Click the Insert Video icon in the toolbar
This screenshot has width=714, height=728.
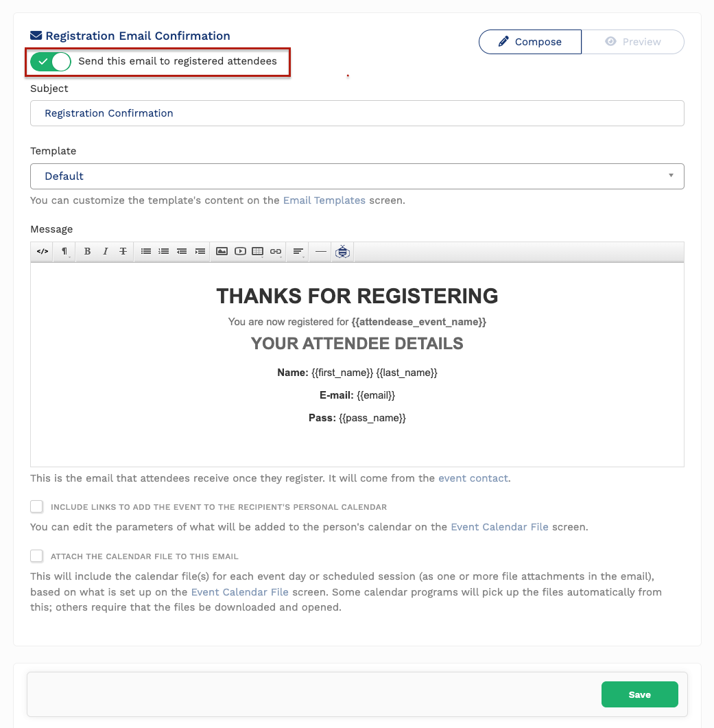(239, 251)
